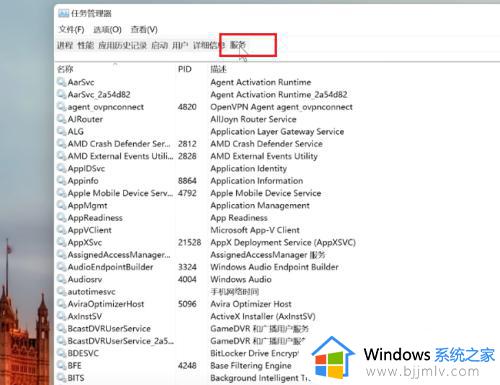Switch to the 性能 tab
The height and width of the screenshot is (385, 500).
point(86,45)
